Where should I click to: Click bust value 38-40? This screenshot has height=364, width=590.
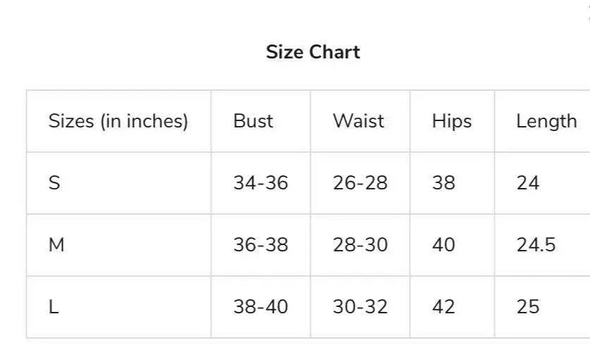coord(261,307)
